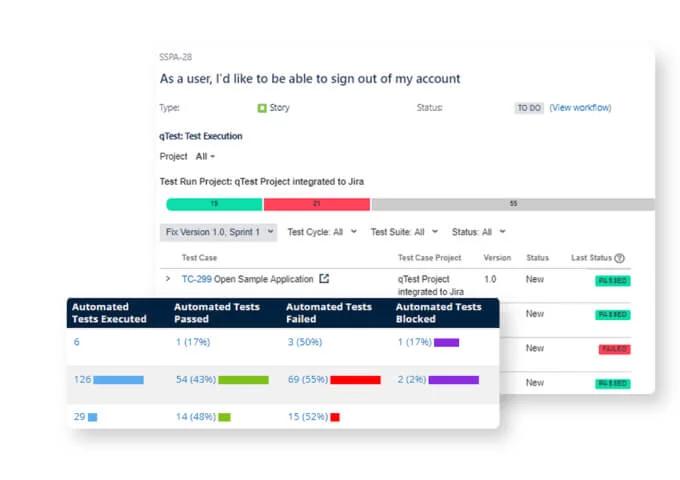Screen dimensions: 680x480
Task: Open Fix Version 1.0, Sprint 1 dropdown
Action: pos(218,232)
